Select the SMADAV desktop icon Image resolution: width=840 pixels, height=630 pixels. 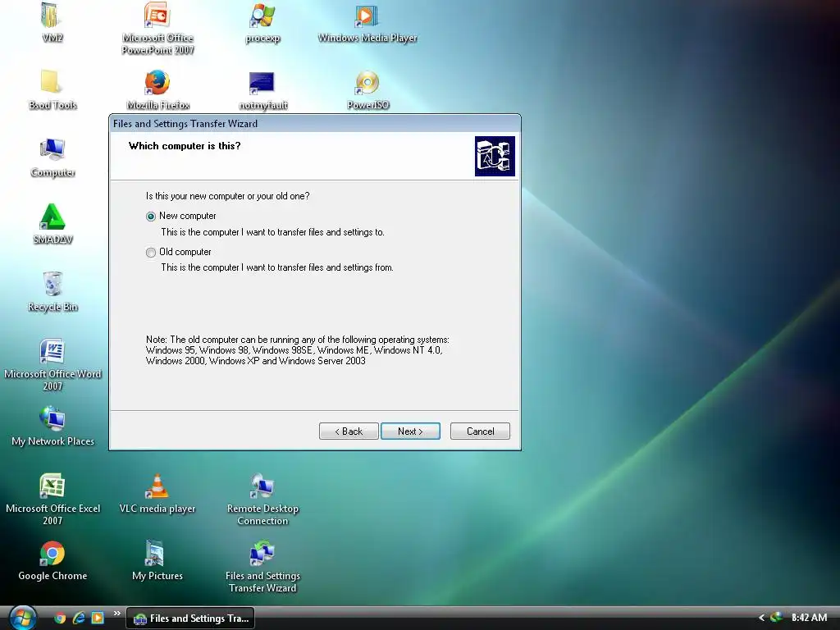click(52, 217)
